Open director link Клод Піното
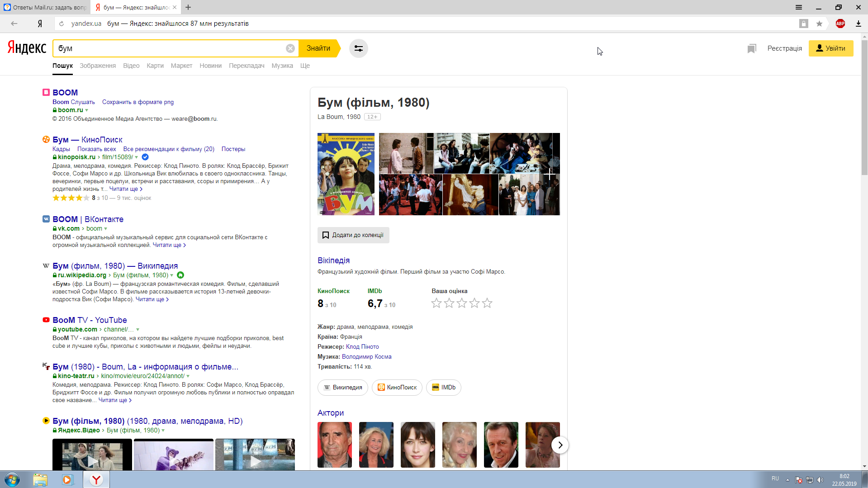 (362, 347)
